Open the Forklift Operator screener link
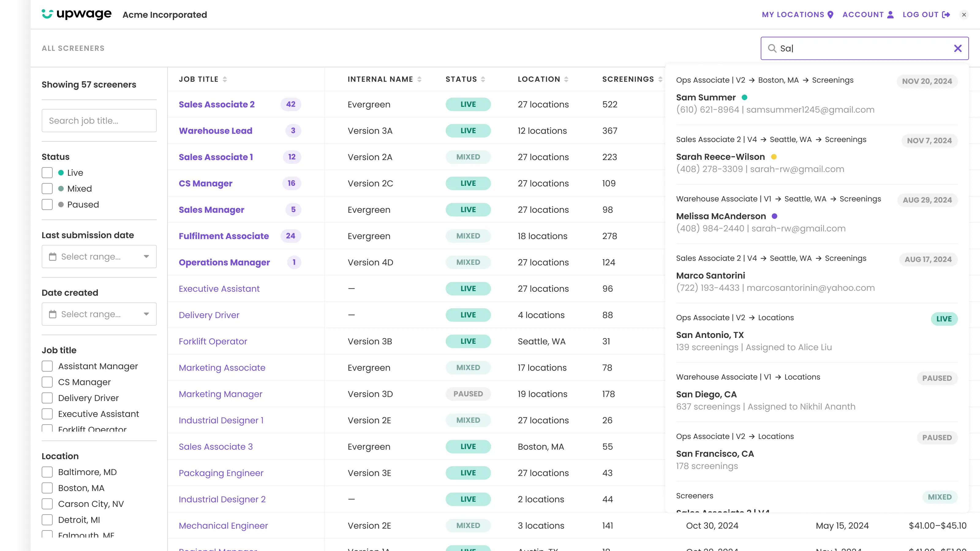 213,342
